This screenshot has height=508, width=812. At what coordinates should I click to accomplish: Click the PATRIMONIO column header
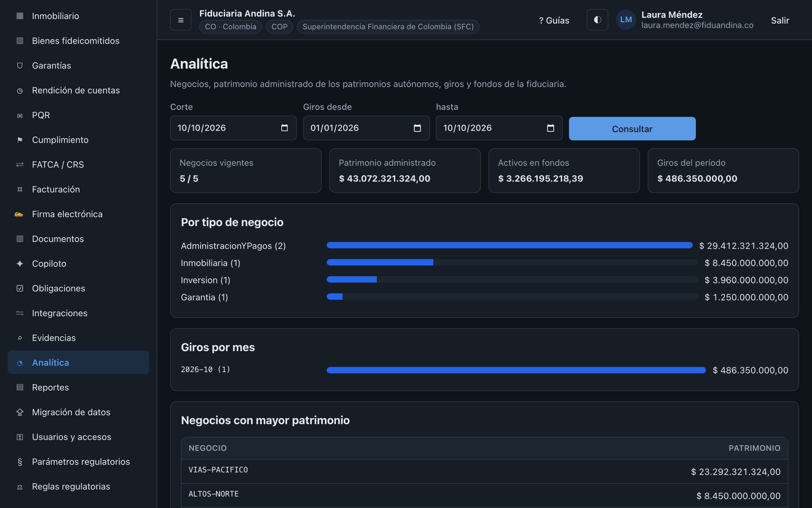[754, 448]
